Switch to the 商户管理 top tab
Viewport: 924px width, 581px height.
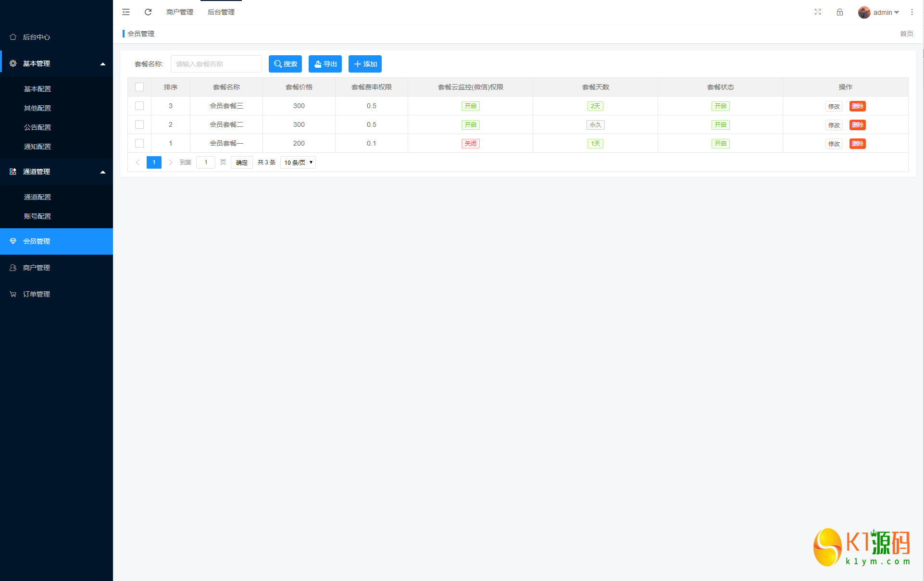coord(180,12)
